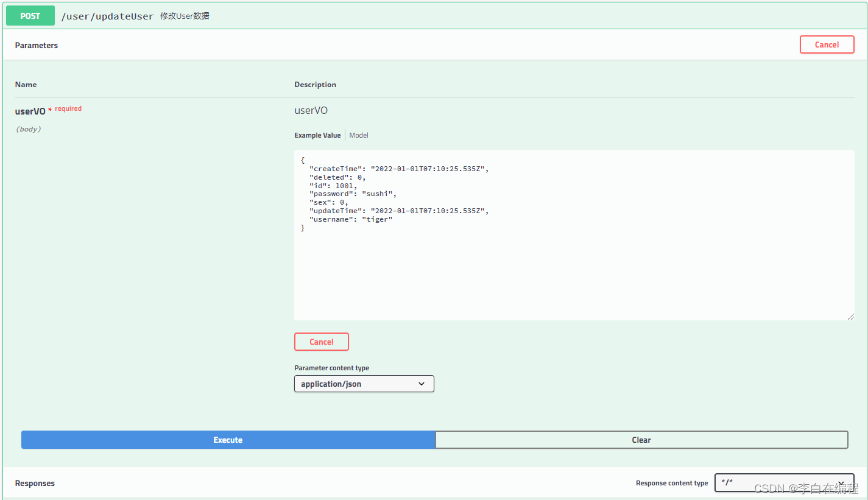
Task: Click the "(body)" parameter location text
Action: tap(28, 129)
